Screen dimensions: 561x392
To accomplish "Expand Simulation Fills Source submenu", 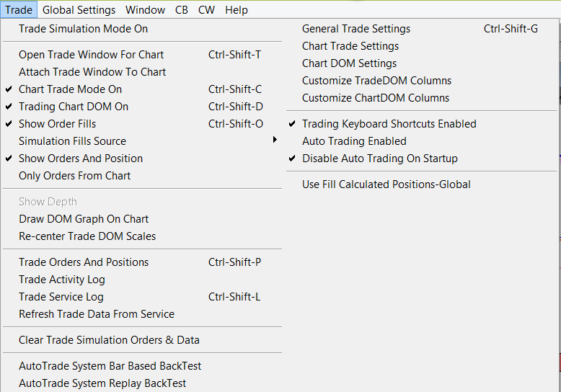I will point(72,141).
